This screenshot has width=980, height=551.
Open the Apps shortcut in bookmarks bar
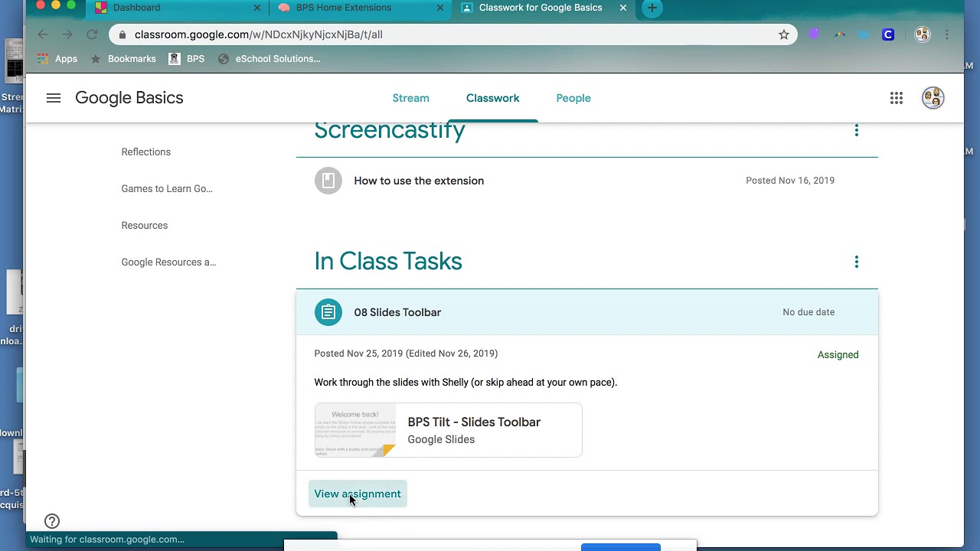[x=57, y=59]
